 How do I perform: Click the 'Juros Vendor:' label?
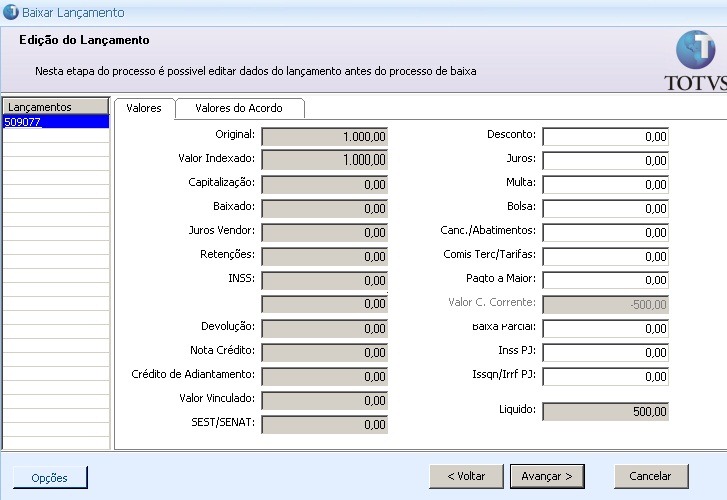[222, 230]
